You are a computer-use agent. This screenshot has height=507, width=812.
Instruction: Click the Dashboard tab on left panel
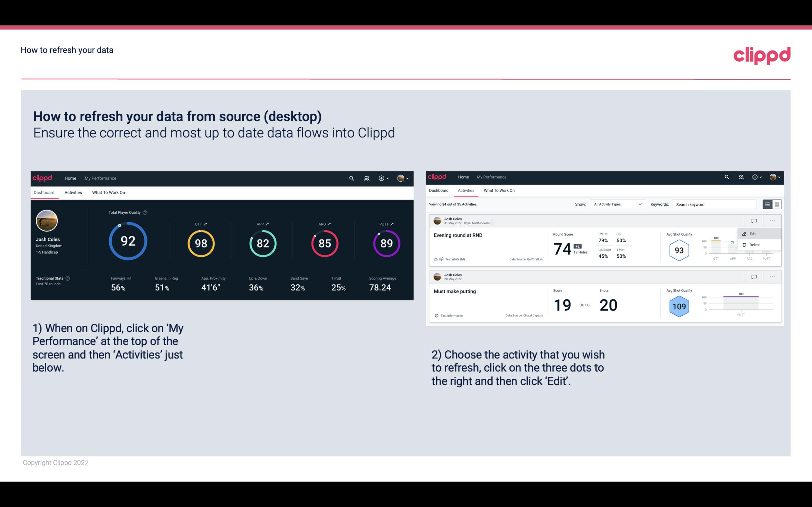click(x=44, y=192)
